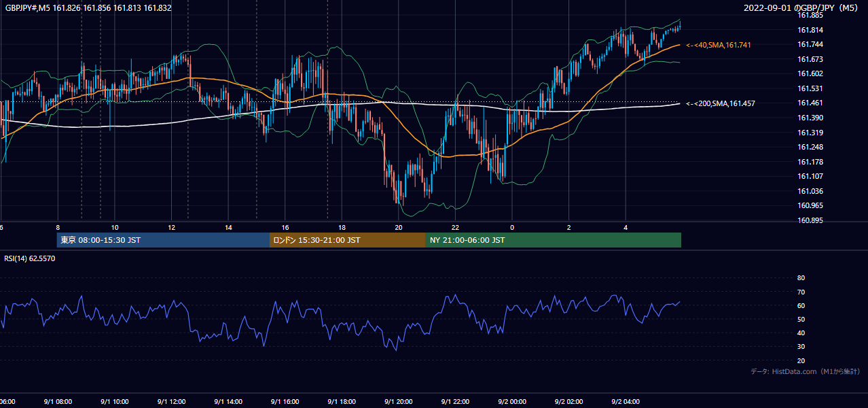Click hour tick 16 under price chart
Viewport: 868px width, 408px height.
coord(285,227)
